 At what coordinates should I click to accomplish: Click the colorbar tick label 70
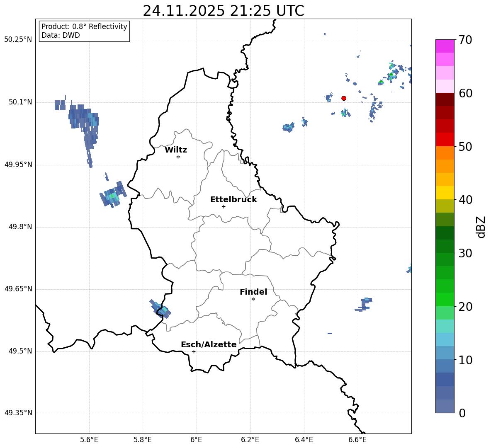click(x=465, y=40)
